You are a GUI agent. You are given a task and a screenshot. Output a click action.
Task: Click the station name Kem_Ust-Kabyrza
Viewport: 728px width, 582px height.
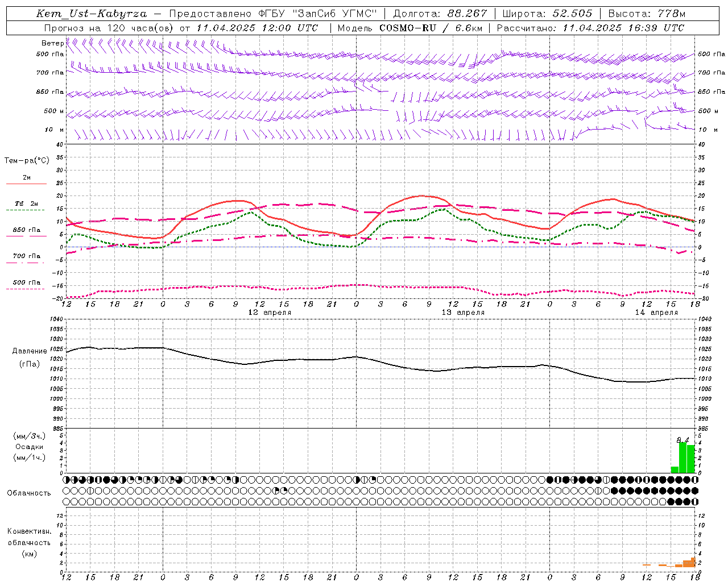tap(92, 14)
